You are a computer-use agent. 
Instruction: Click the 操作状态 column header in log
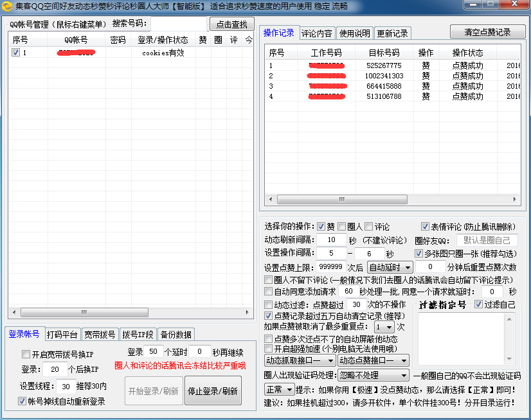tap(467, 53)
